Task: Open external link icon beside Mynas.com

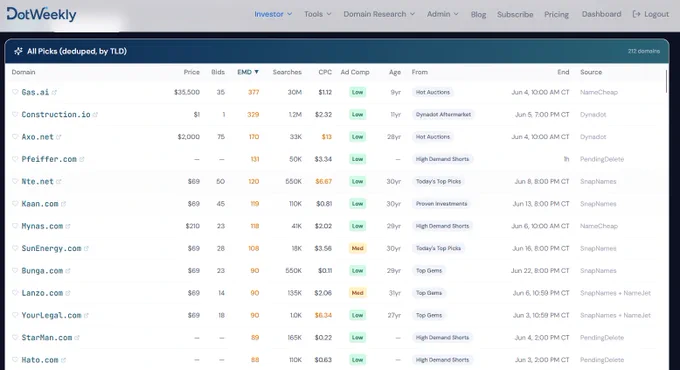Action: [68, 226]
